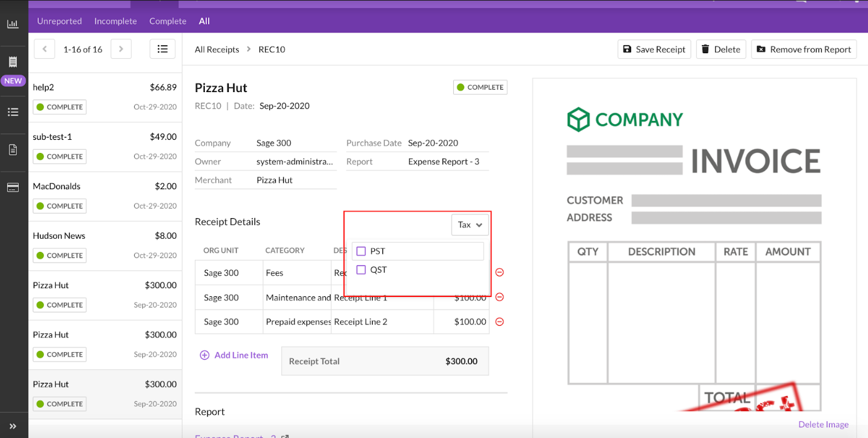Select the MacDonalds receipt
The width and height of the screenshot is (868, 438).
[x=105, y=196]
